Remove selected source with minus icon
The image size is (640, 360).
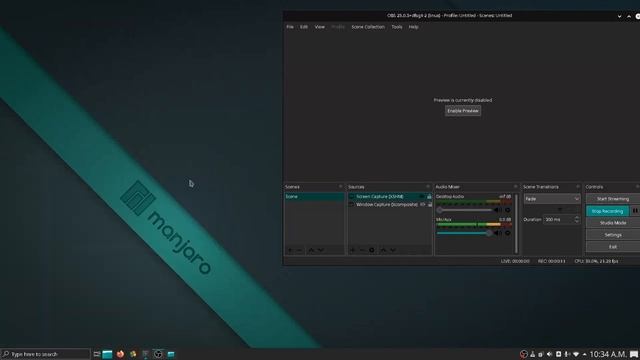362,250
